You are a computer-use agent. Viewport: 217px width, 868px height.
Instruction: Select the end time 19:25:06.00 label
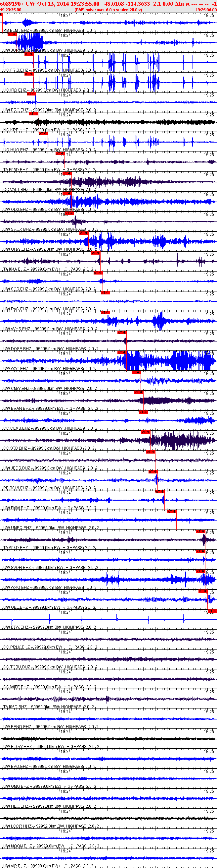(x=206, y=10)
